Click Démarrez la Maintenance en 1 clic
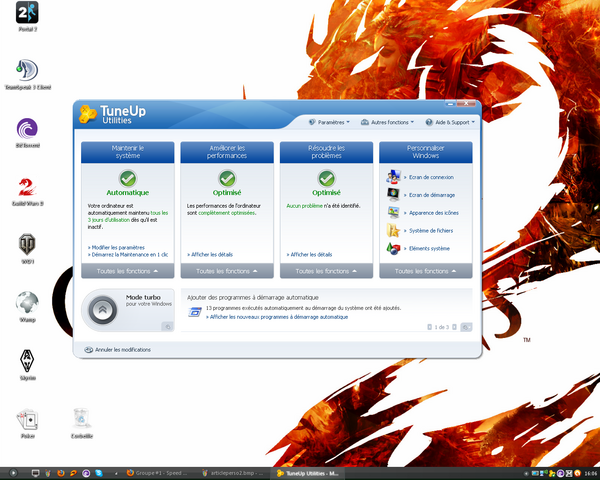 tap(128, 255)
